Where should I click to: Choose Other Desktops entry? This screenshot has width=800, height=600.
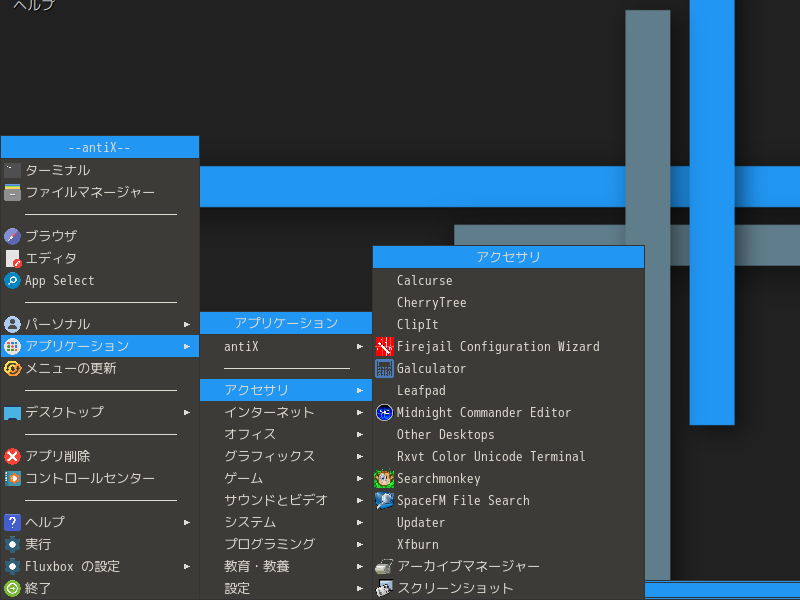tap(509, 435)
